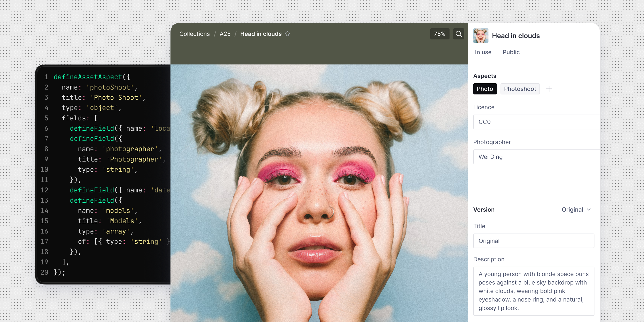The width and height of the screenshot is (644, 322).
Task: Open the 75% zoom level control
Action: pyautogui.click(x=440, y=34)
